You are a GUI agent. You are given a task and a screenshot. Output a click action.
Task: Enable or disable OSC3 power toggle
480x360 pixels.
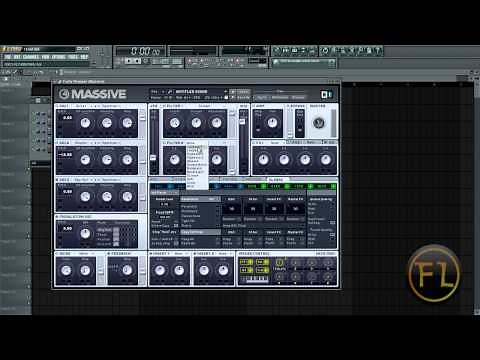(x=57, y=180)
